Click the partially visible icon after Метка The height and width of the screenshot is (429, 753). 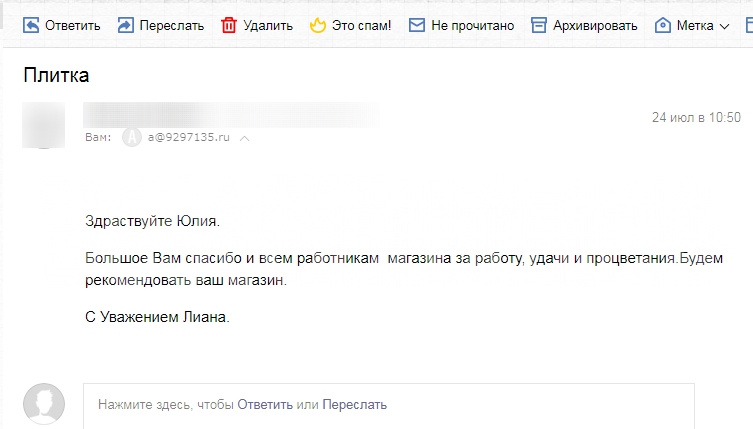coord(749,25)
